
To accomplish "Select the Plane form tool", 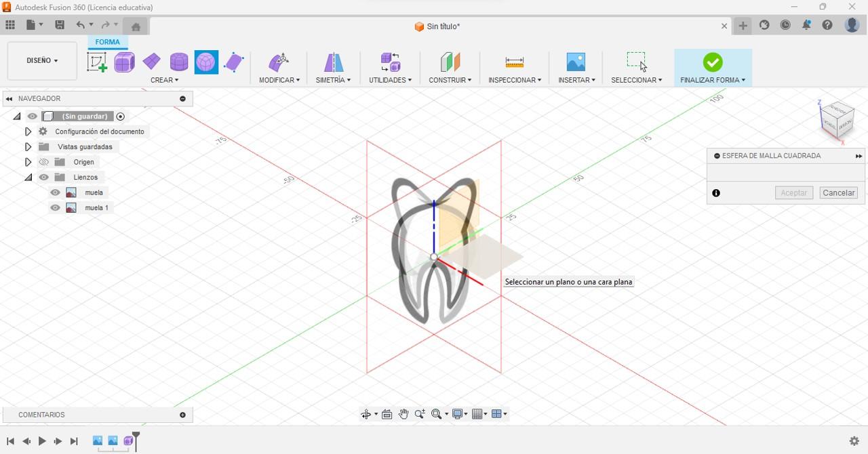I will (152, 62).
